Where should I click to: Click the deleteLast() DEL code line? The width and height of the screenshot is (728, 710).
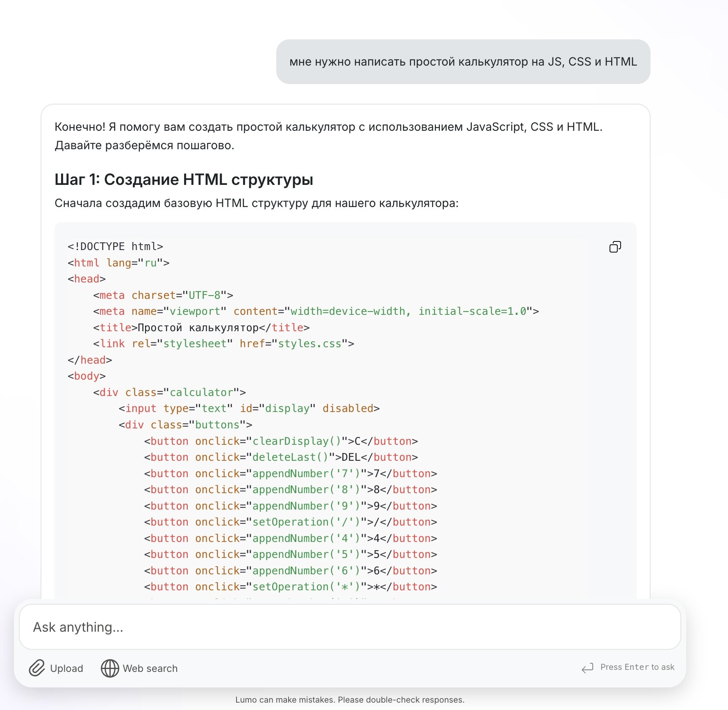click(281, 457)
